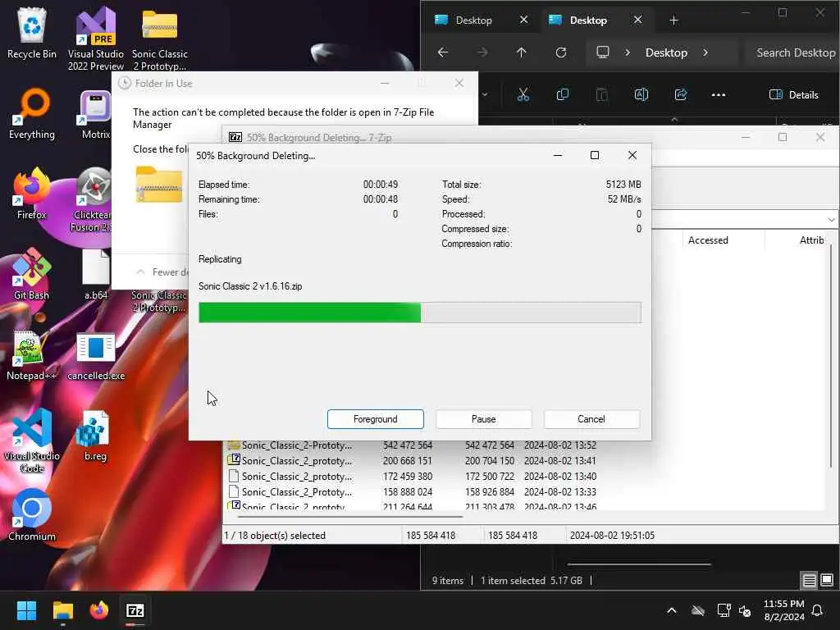Switch Explorer to large thumbnails view
Screen dimensions: 840x630
pyautogui.click(x=827, y=580)
